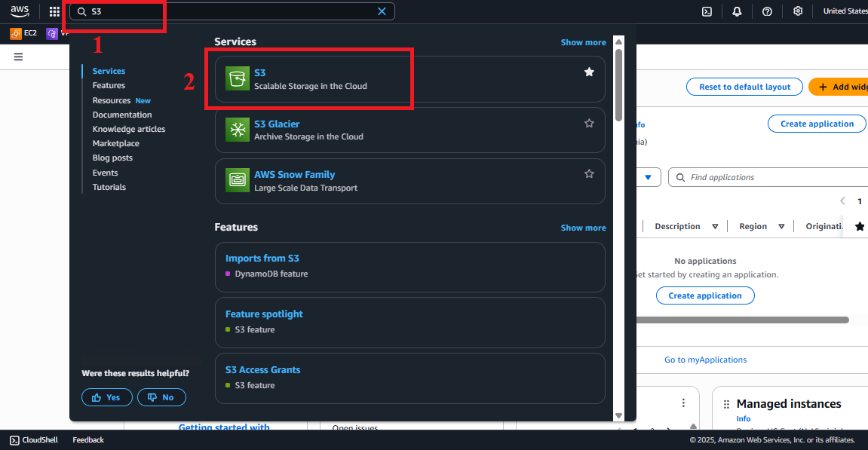Click the AWS Snow Family icon

(238, 180)
